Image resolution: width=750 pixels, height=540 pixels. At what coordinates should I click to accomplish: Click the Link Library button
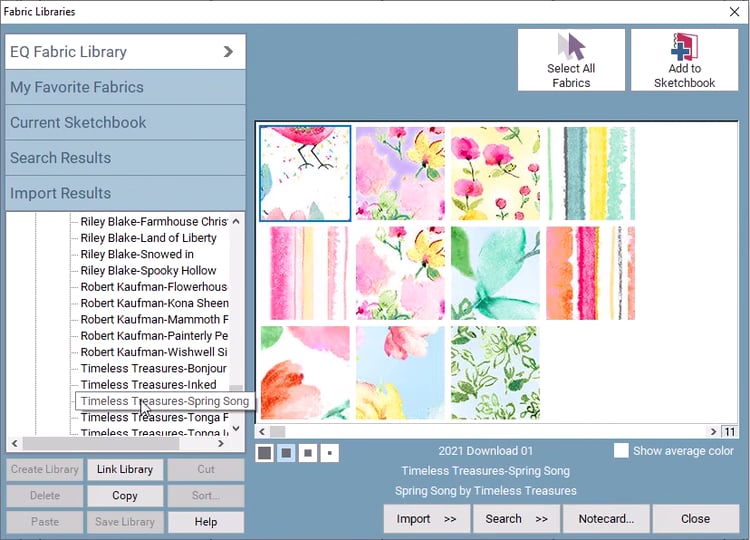tap(125, 469)
